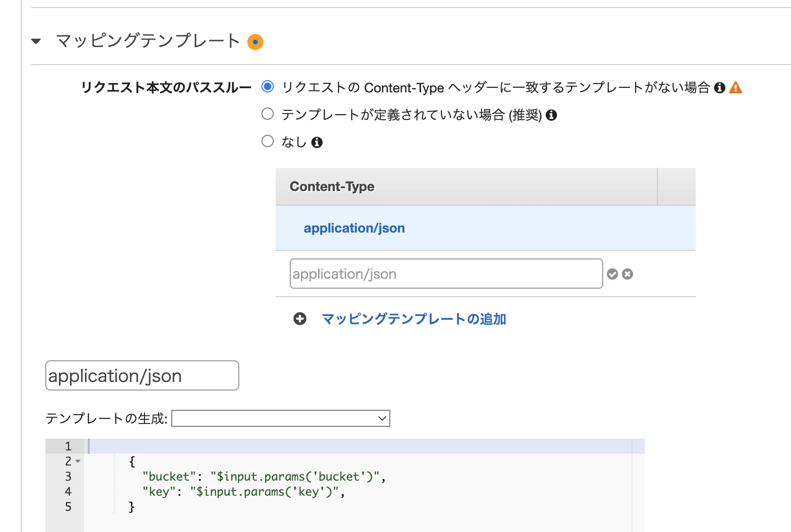Viewport: 791px width, 532px height.
Task: Select テンプレートが定義されていない場合 (推奨) radio
Action: tap(268, 114)
